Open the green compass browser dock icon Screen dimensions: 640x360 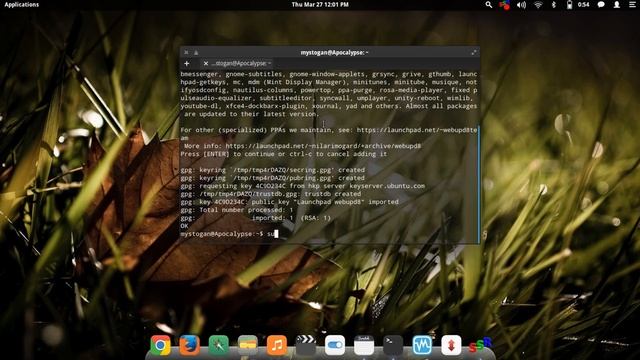tap(218, 345)
